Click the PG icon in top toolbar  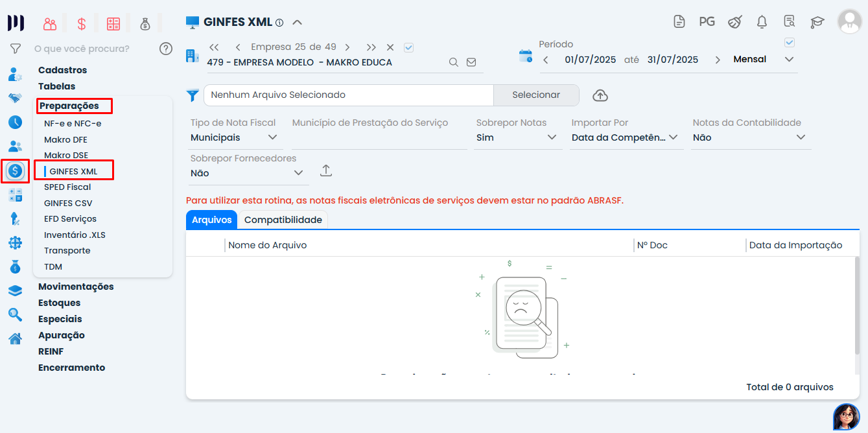707,22
